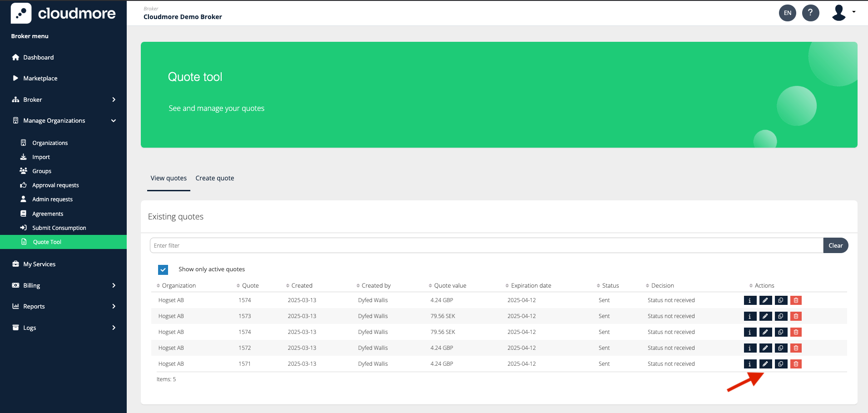868x413 pixels.
Task: Duplicate quote 1573 with the copy icon
Action: pos(780,316)
